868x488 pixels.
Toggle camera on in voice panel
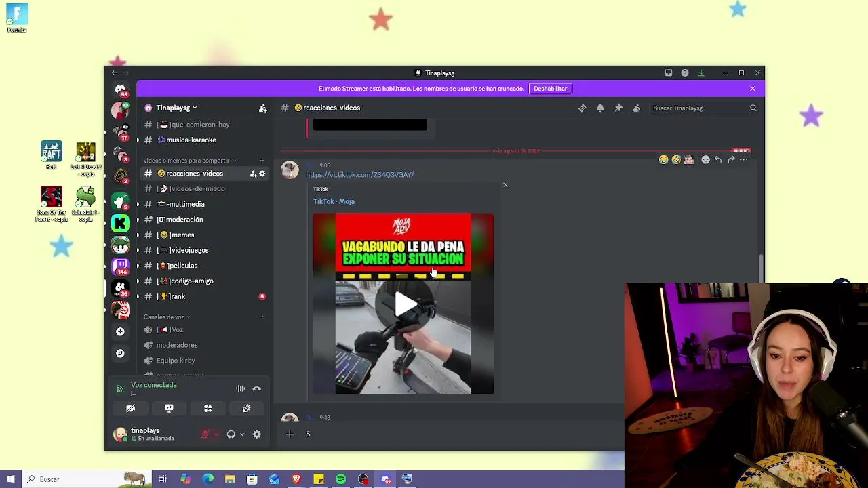coord(130,408)
